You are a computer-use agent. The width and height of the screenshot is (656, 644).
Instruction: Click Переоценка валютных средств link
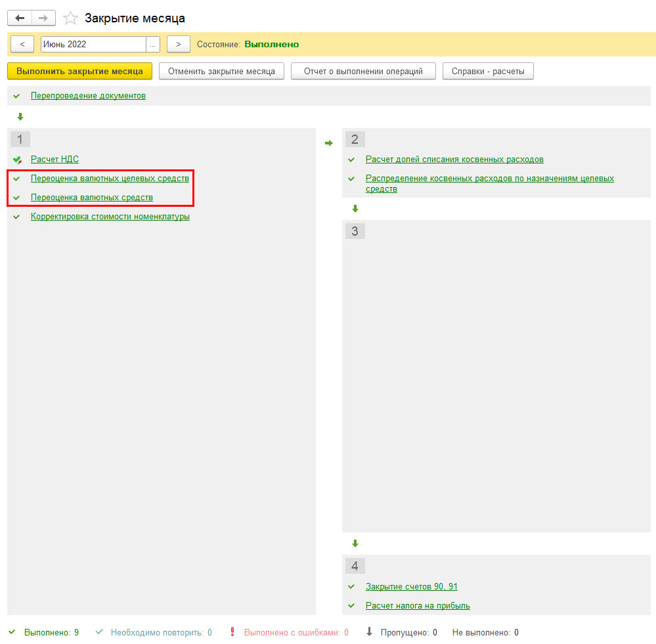[x=92, y=198]
